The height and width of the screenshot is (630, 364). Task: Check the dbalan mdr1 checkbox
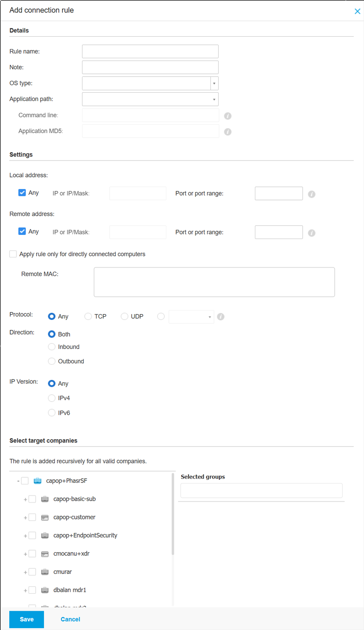click(32, 590)
